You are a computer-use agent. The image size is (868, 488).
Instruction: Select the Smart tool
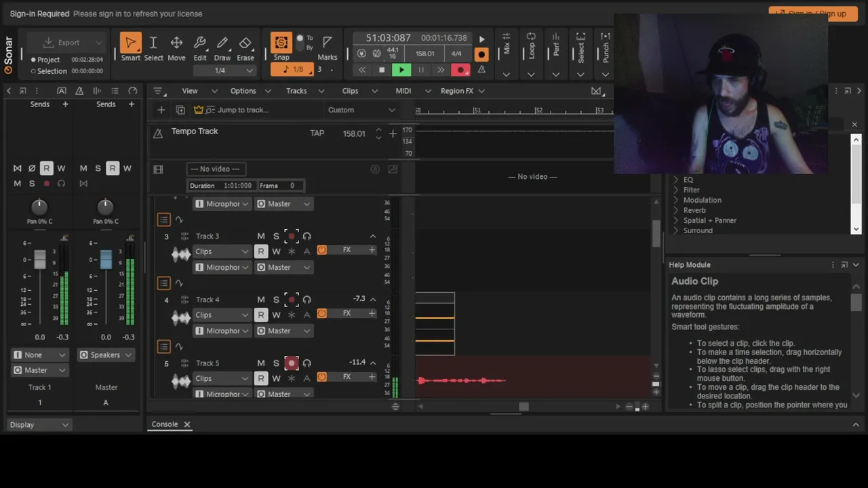[x=130, y=47]
